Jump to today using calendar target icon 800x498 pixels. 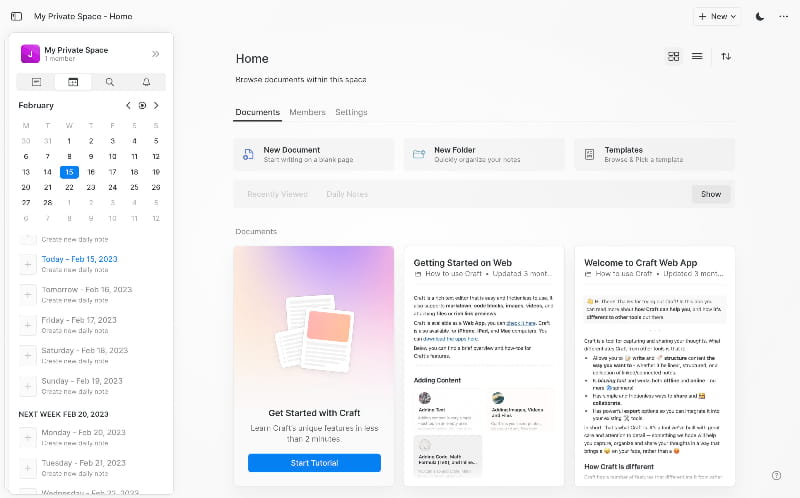pyautogui.click(x=142, y=105)
